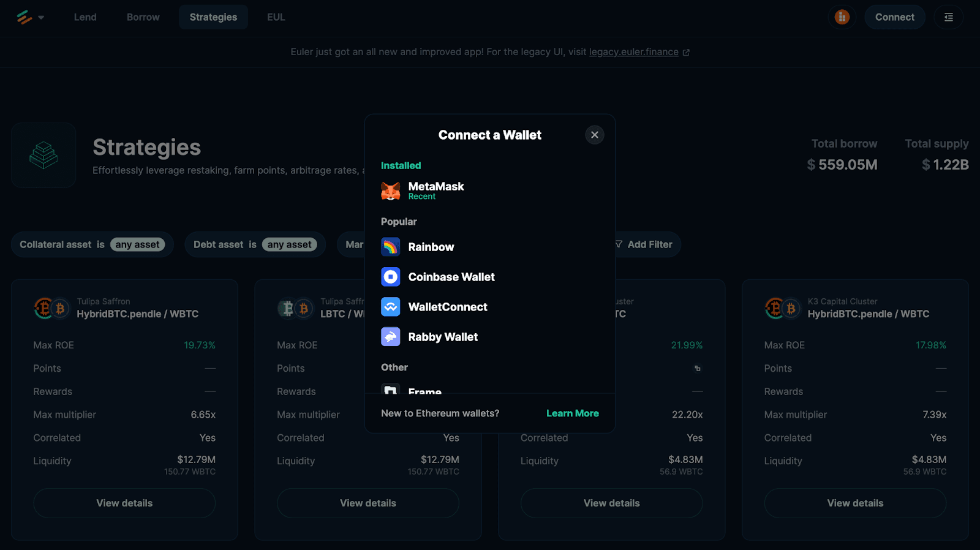Pick the Rabby Wallet icon
The image size is (980, 550).
pos(390,337)
